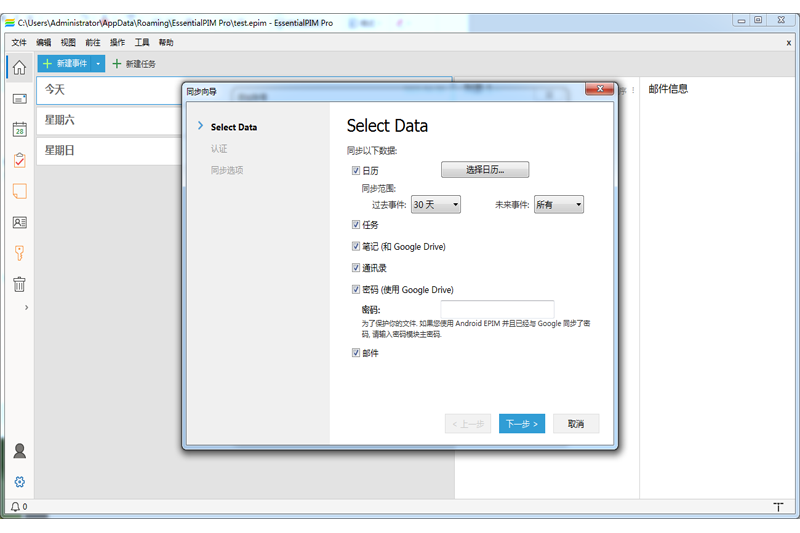Click the notification bell in status bar

point(15,507)
